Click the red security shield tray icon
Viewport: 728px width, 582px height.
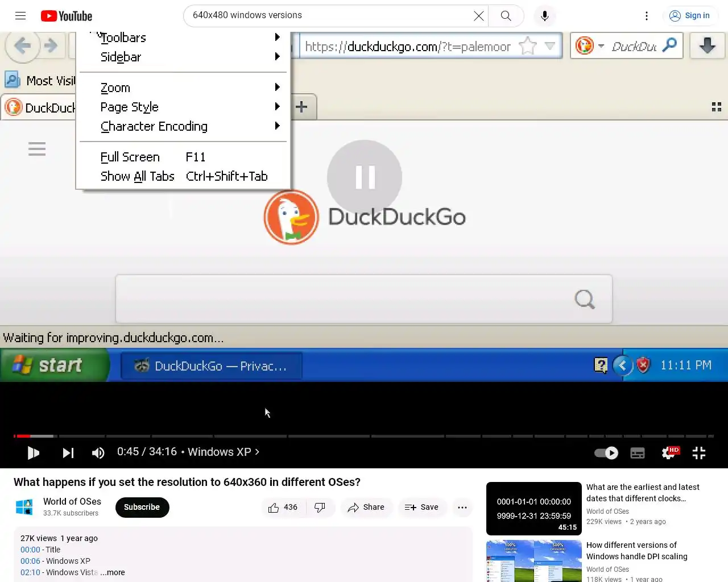(x=643, y=365)
